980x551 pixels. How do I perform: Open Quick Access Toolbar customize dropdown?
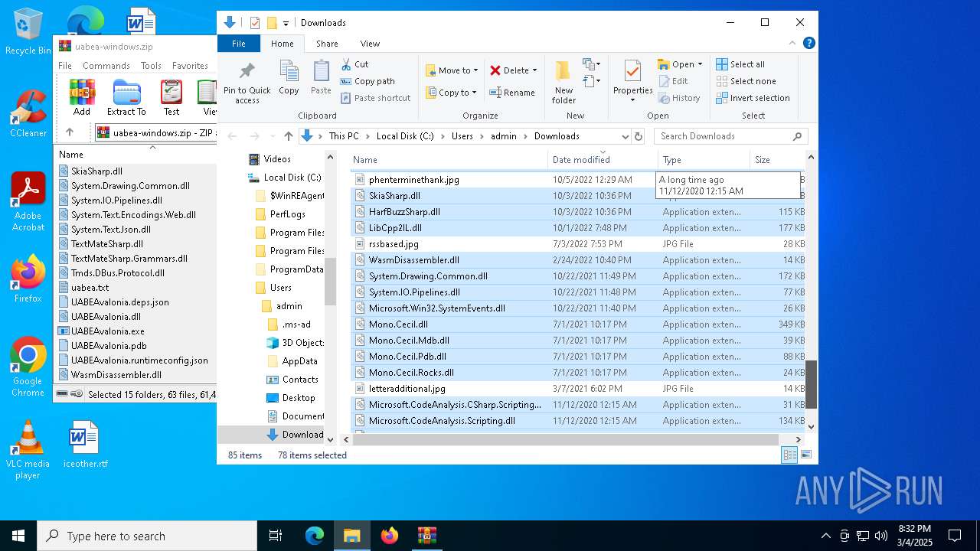(286, 23)
